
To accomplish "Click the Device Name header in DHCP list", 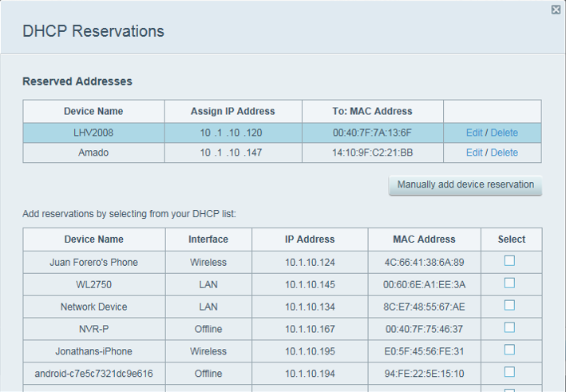I will click(93, 240).
